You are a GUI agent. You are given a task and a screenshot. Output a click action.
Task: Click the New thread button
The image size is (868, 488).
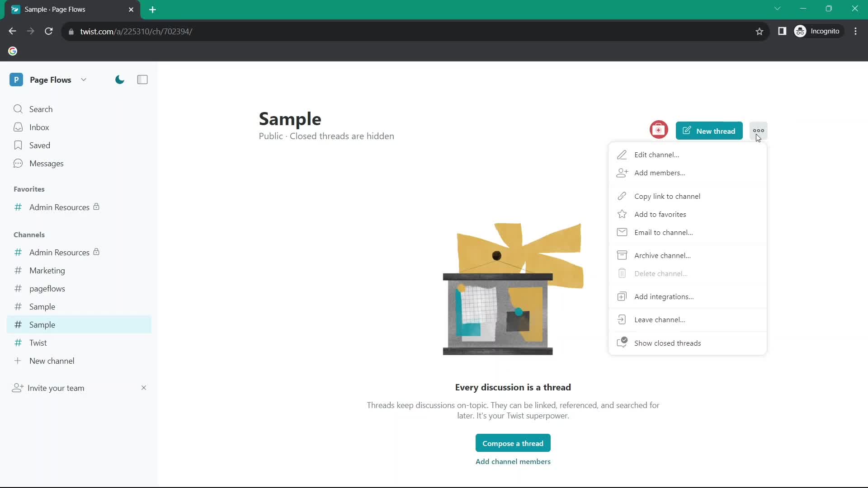[x=709, y=131]
